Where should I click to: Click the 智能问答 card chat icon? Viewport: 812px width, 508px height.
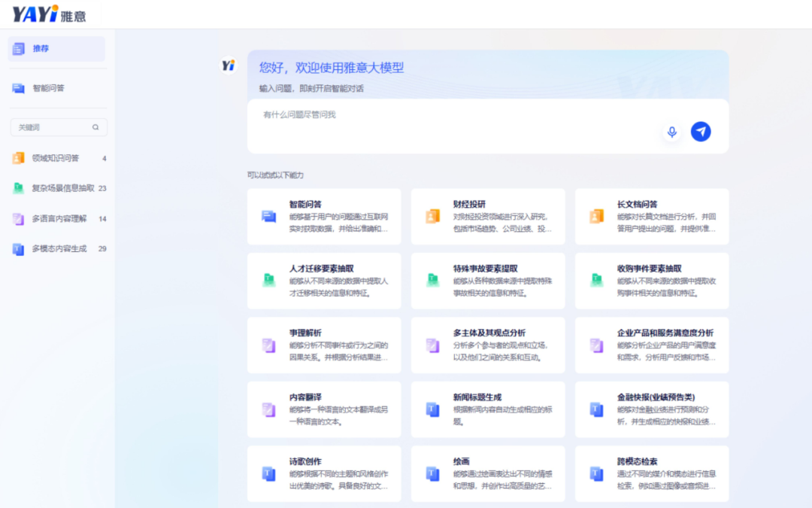click(x=268, y=216)
